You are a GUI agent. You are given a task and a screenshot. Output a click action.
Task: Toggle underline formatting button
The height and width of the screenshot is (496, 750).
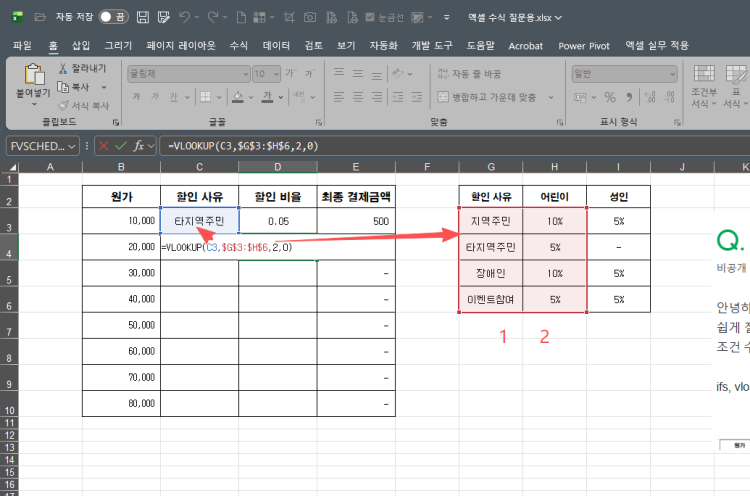click(173, 97)
